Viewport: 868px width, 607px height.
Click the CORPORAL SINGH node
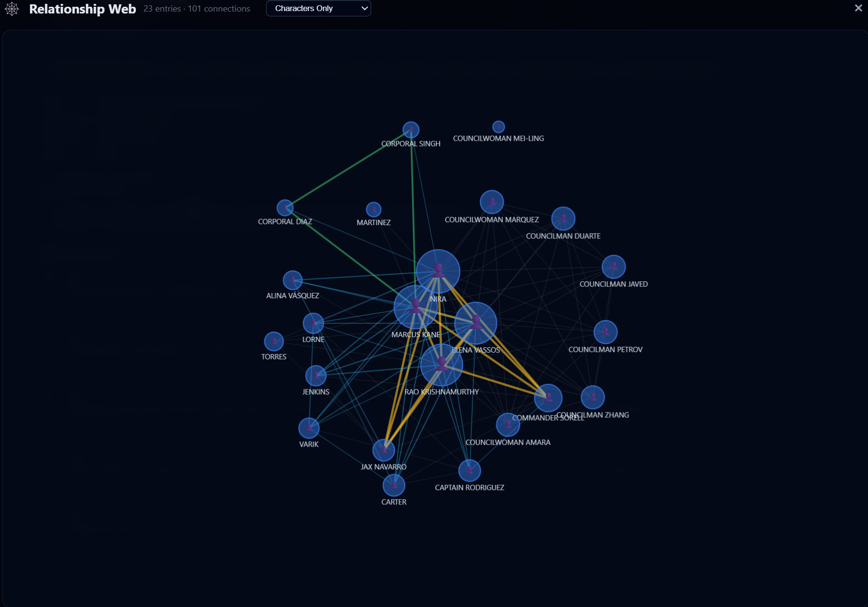(x=410, y=129)
